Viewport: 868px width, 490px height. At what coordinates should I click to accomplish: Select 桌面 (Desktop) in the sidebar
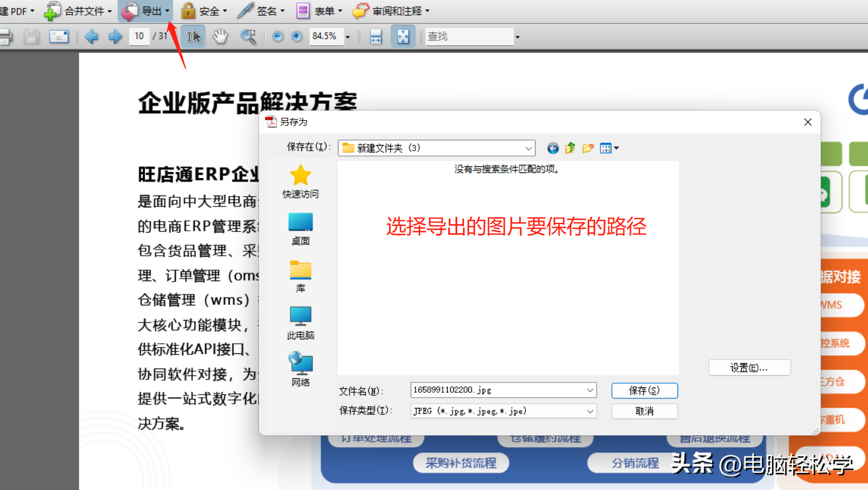coord(300,229)
